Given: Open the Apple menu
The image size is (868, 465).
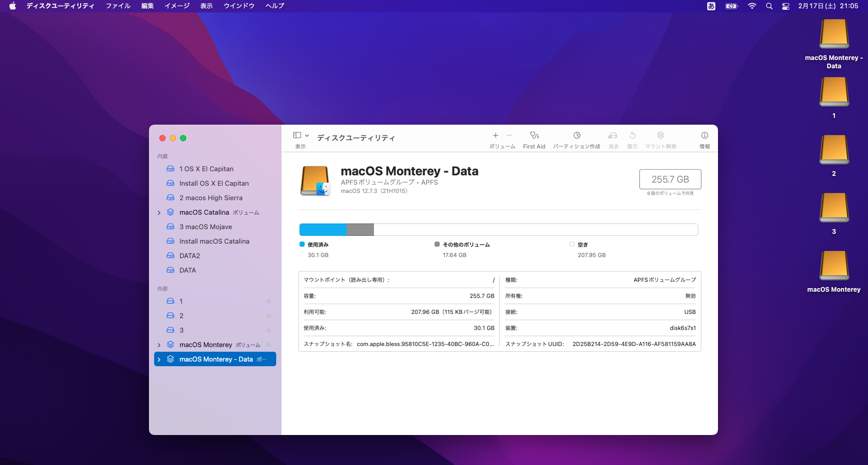Looking at the screenshot, I should (12, 6).
